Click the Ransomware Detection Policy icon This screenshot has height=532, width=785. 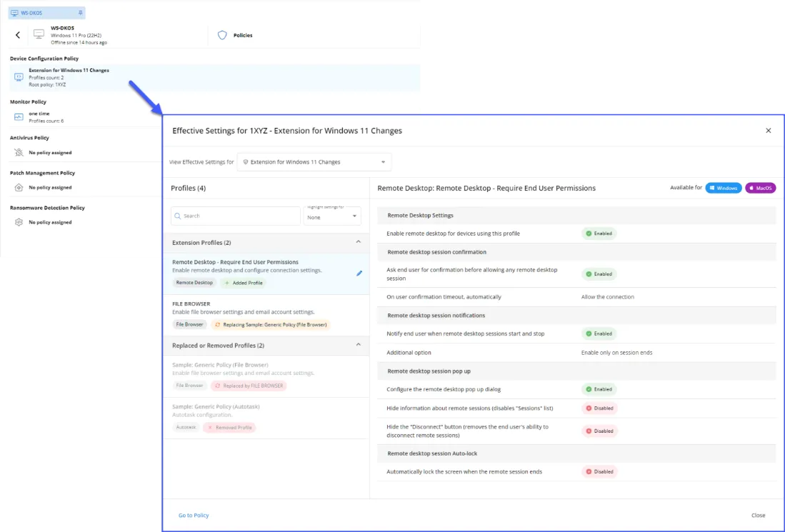pyautogui.click(x=19, y=222)
